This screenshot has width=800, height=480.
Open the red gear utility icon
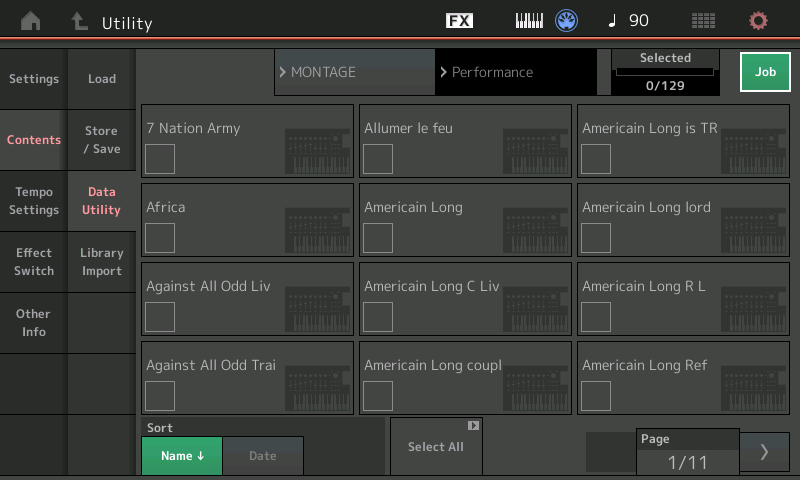click(758, 21)
